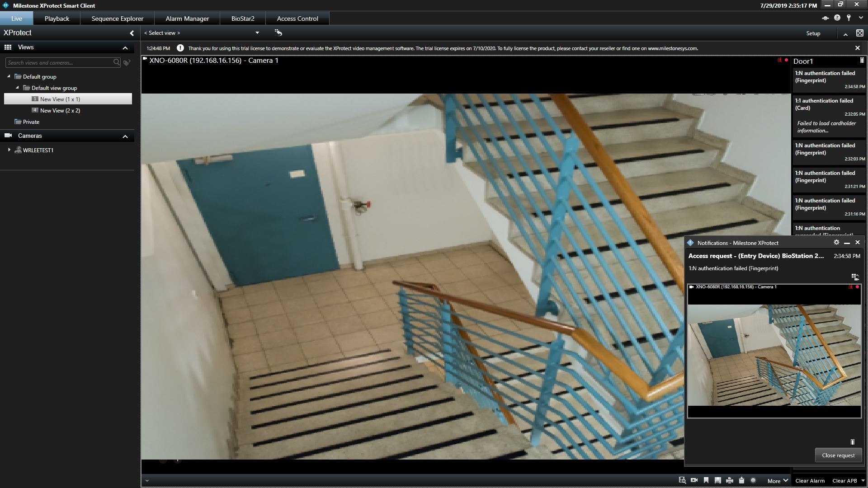This screenshot has width=868, height=488.
Task: Click the Camera 1 title bar label
Action: (x=214, y=60)
